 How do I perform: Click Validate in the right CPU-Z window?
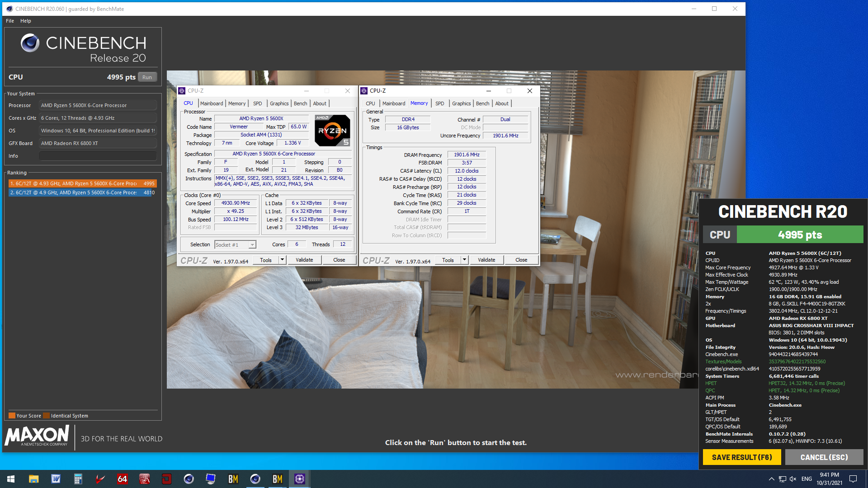pos(486,260)
